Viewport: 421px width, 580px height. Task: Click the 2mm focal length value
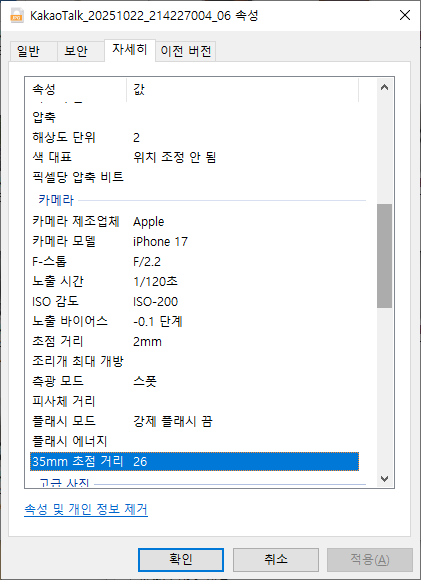[x=147, y=341]
